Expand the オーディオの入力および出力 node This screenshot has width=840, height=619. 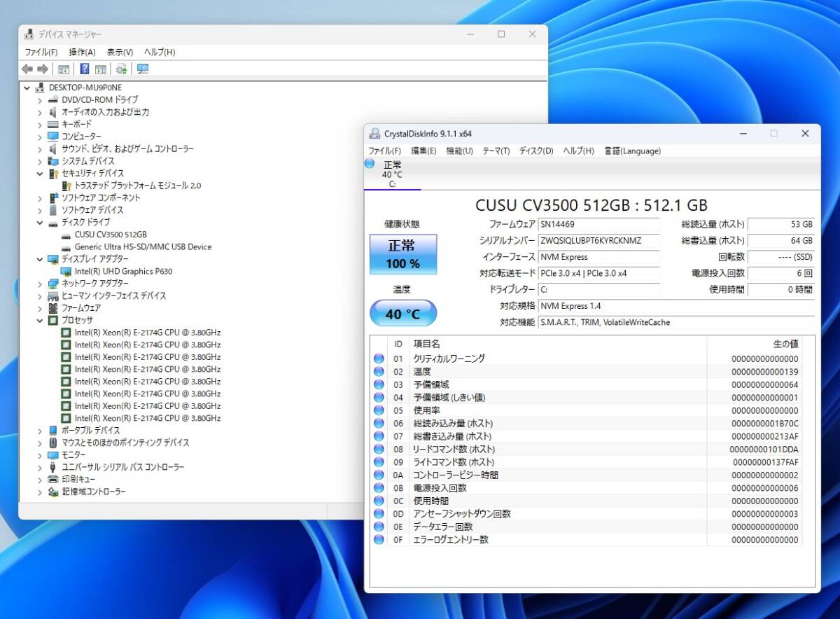[40, 112]
